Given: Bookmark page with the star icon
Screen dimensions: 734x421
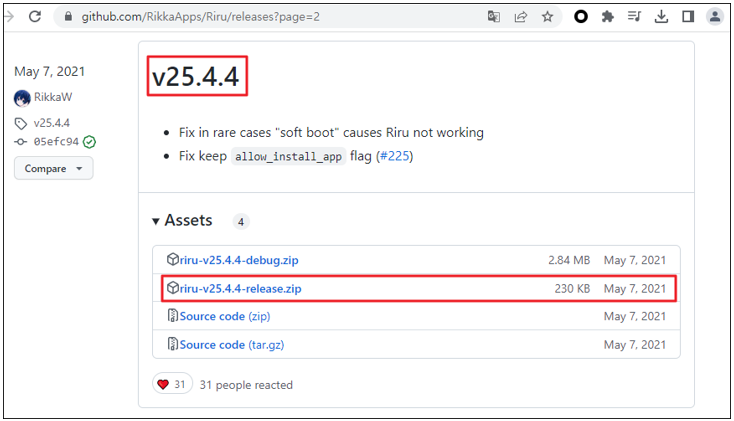Looking at the screenshot, I should click(x=547, y=17).
